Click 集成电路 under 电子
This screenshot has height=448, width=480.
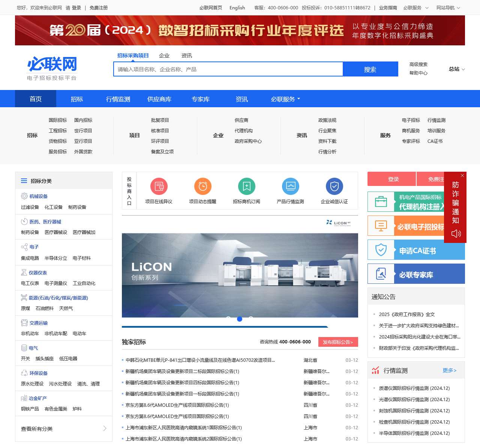[x=30, y=258]
